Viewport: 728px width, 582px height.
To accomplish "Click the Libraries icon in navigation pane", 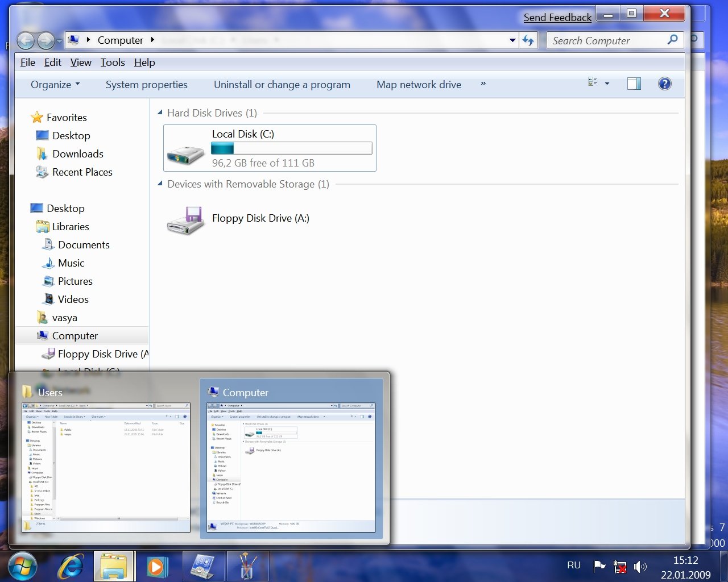I will (x=42, y=226).
